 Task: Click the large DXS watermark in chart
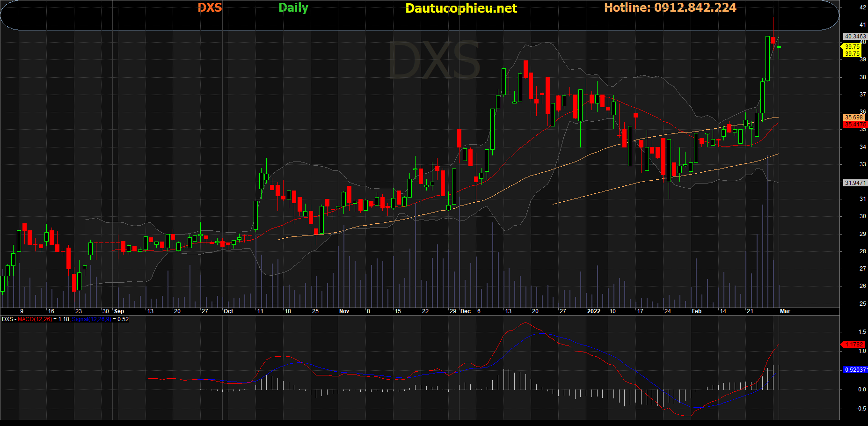coord(434,61)
